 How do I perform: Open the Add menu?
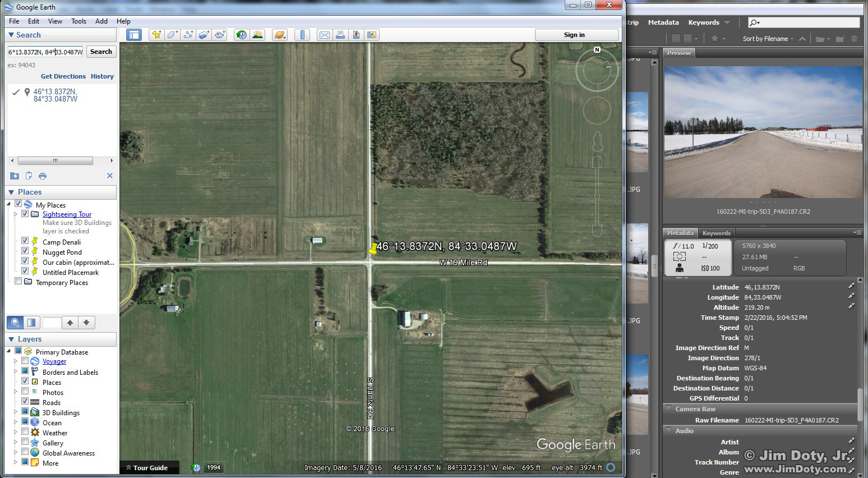[x=101, y=21]
